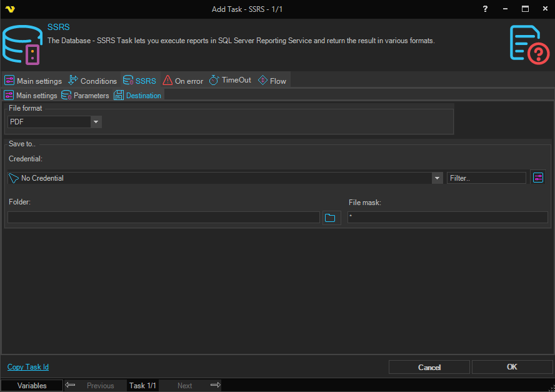
Task: Open the folder browse button
Action: click(x=330, y=218)
